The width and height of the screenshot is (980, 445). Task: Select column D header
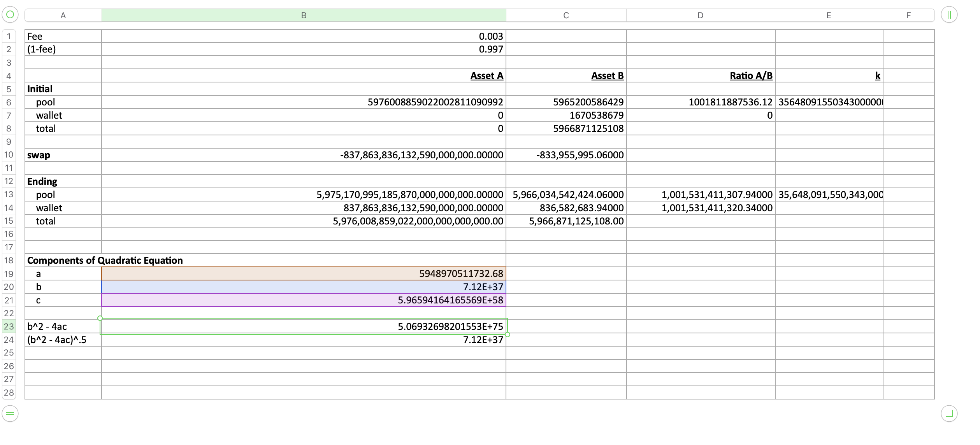tap(700, 16)
